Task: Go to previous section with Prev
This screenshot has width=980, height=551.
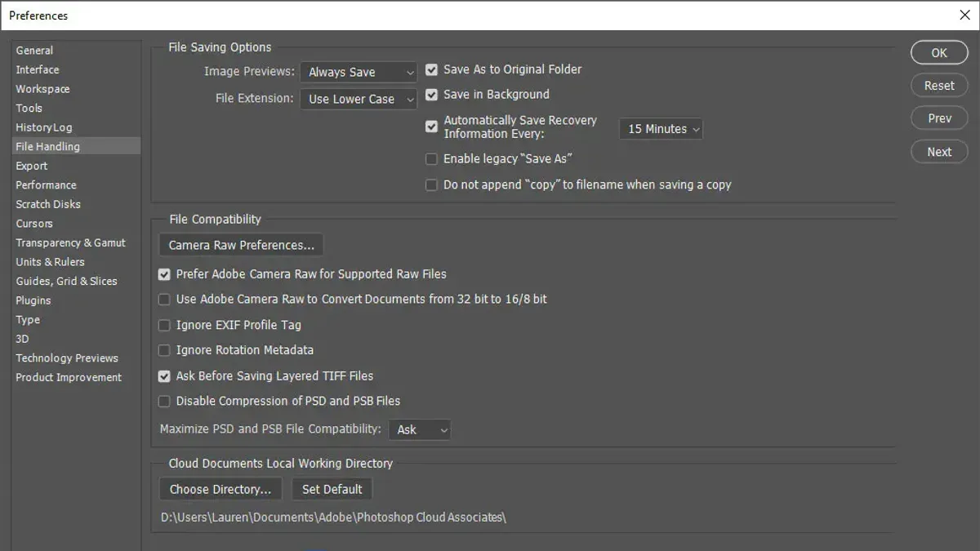Action: 939,118
